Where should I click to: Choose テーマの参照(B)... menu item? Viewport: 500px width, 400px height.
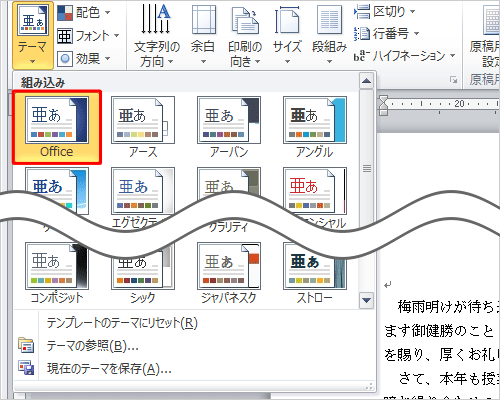93,346
